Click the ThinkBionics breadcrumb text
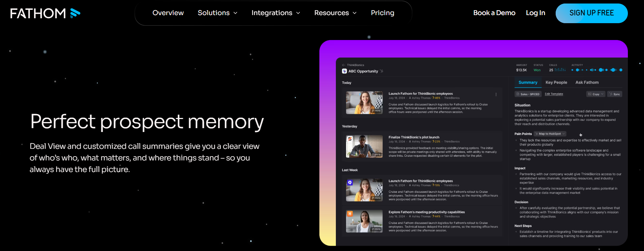 (355, 65)
